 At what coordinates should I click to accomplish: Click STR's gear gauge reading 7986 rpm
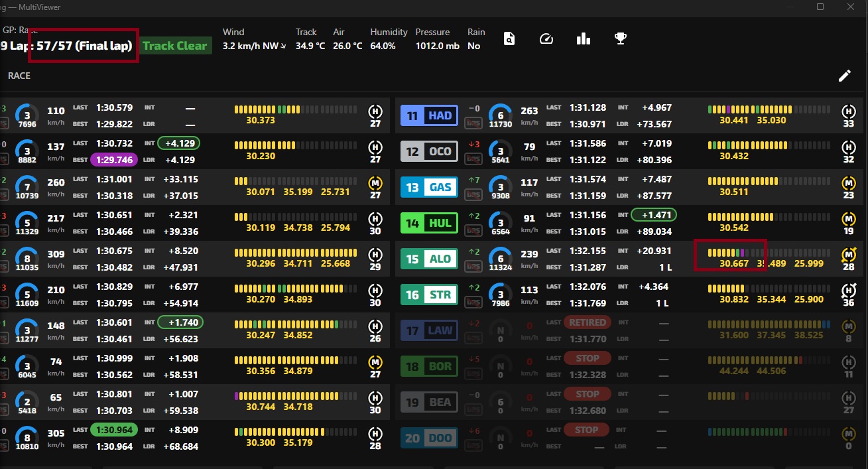click(x=501, y=295)
